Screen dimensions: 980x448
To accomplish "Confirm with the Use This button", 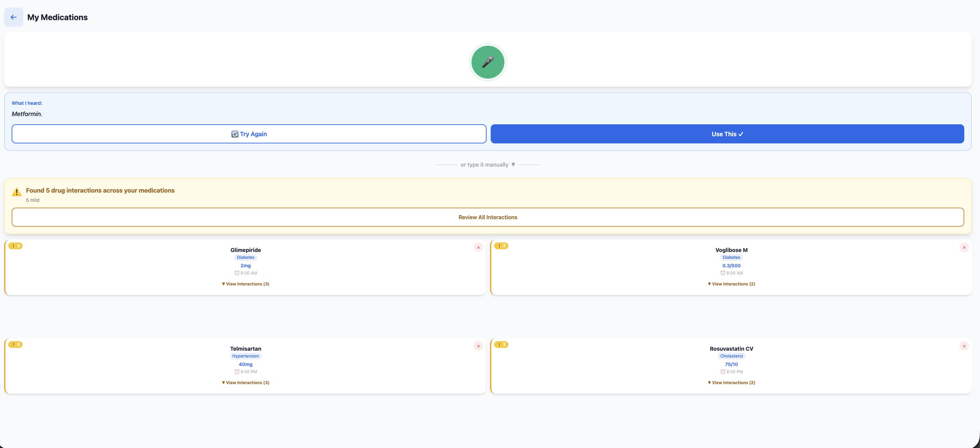I will [x=727, y=134].
